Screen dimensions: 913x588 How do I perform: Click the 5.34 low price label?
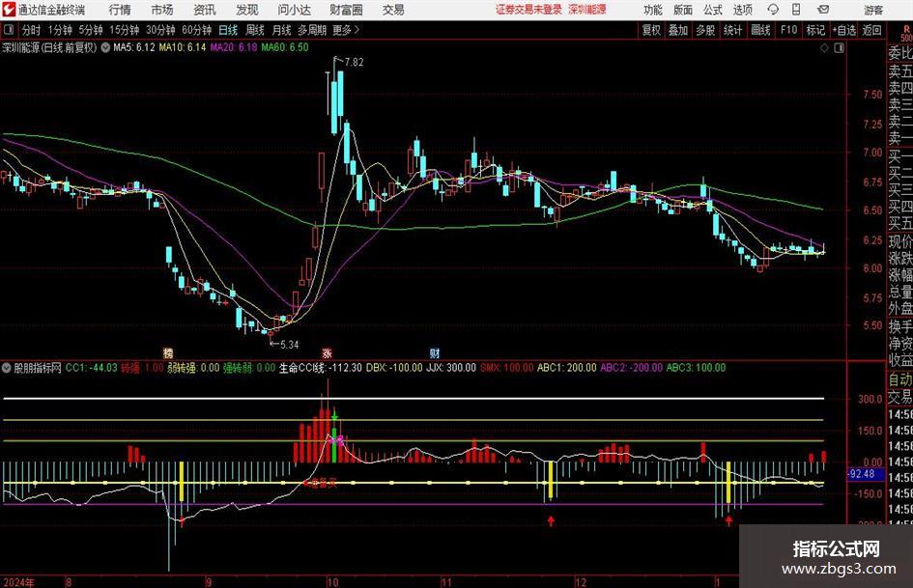coord(289,345)
